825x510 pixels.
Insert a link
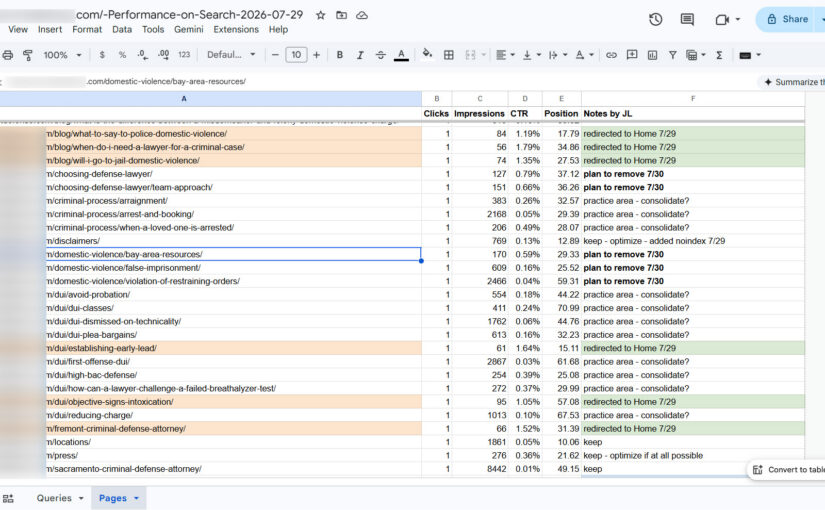[611, 55]
